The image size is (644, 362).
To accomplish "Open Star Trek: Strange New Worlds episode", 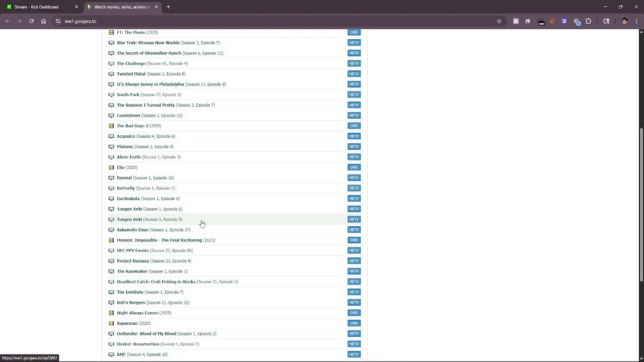I will pos(168,43).
